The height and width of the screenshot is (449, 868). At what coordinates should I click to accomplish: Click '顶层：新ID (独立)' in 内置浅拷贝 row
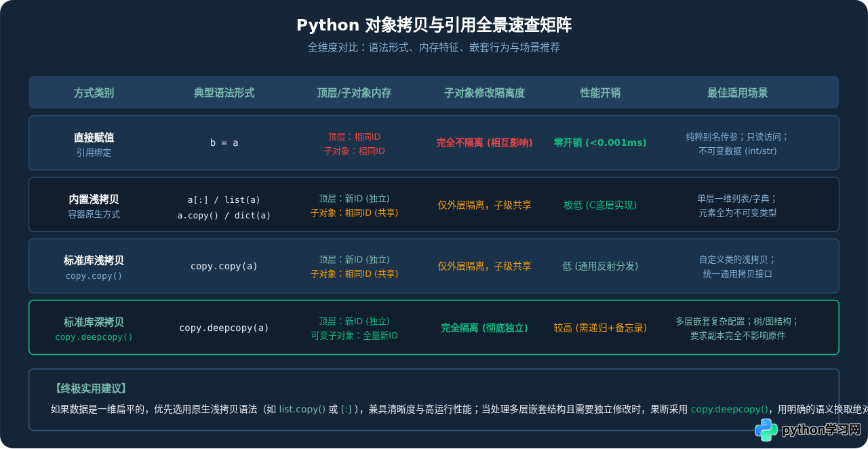click(354, 199)
